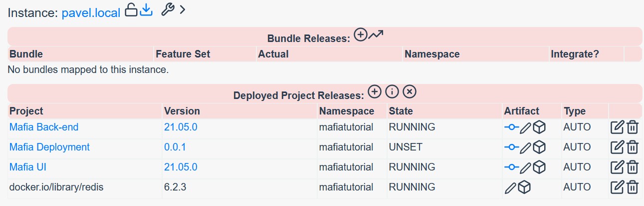644x206 pixels.
Task: Show info for Deployed Project Releases
Action: click(x=392, y=91)
